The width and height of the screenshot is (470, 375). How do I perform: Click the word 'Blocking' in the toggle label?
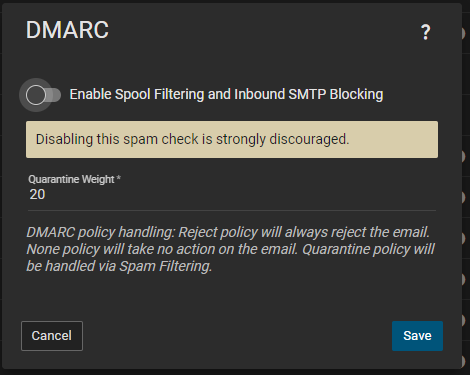(x=356, y=94)
